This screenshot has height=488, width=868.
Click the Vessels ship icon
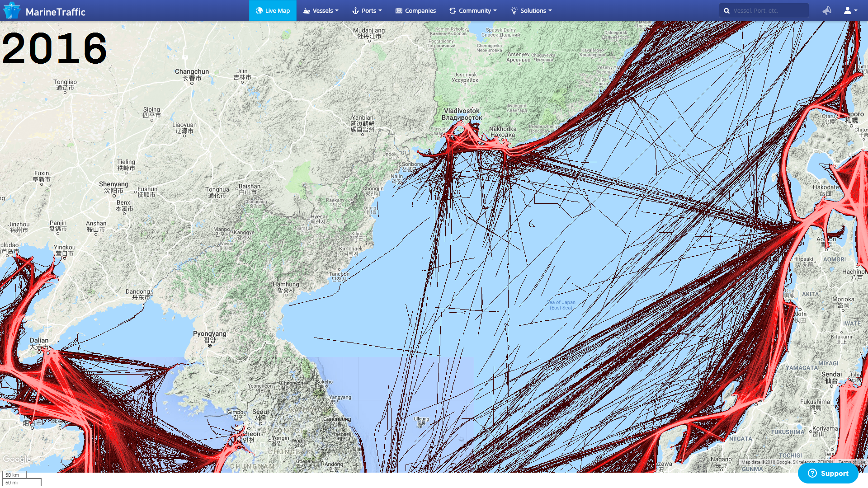(307, 11)
